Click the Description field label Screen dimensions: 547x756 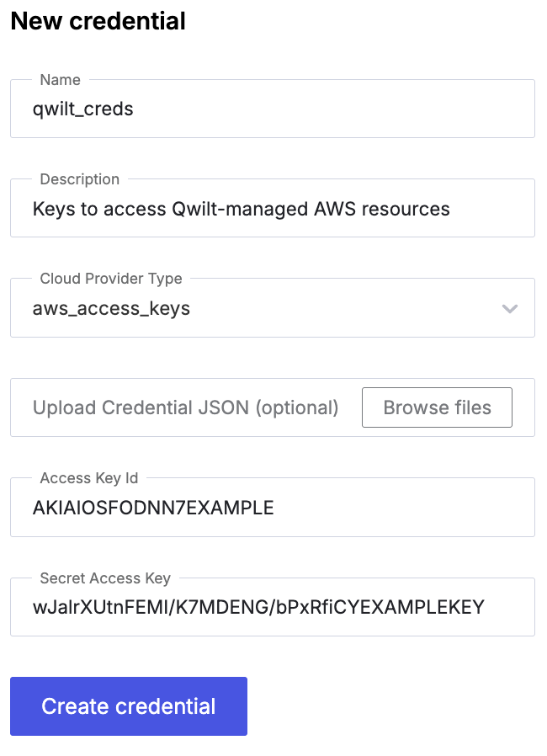80,179
